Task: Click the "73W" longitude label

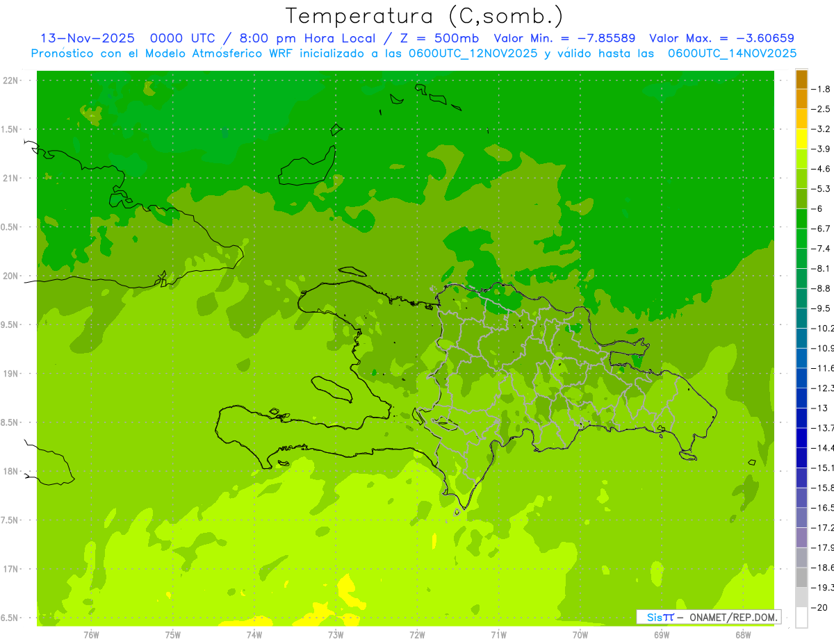Action: click(x=336, y=634)
